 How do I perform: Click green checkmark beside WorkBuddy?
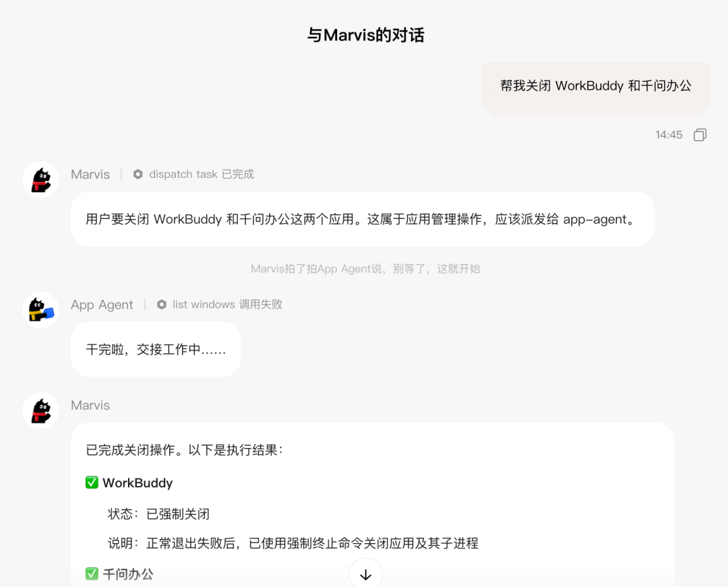(92, 482)
